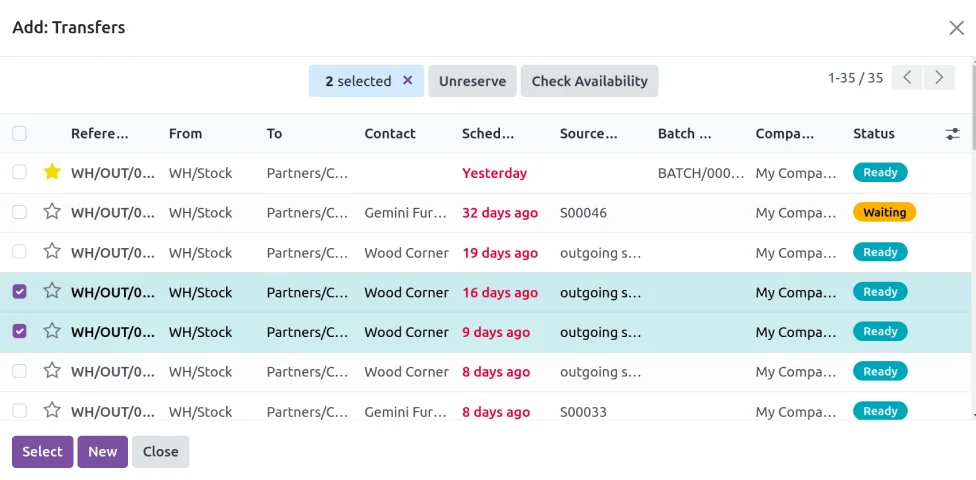Viewport: 976px width, 480px height.
Task: Click the 1-35 / 35 pager range
Action: [x=855, y=78]
